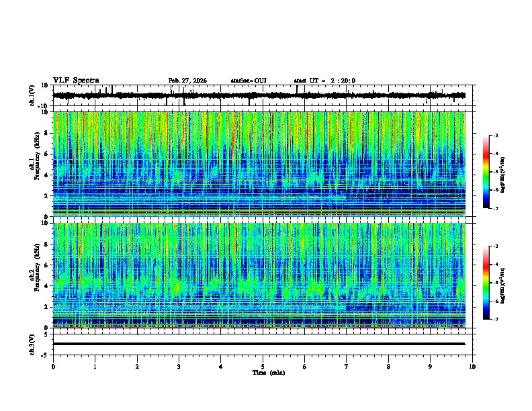The height and width of the screenshot is (411, 532).
Task: Click the ch.1 Frequency (kHz) axis label
Action: pyautogui.click(x=37, y=156)
